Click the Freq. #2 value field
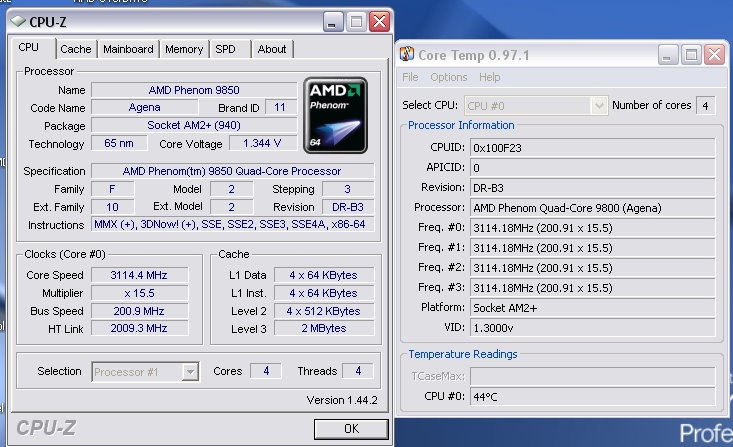This screenshot has height=447, width=733. point(592,268)
